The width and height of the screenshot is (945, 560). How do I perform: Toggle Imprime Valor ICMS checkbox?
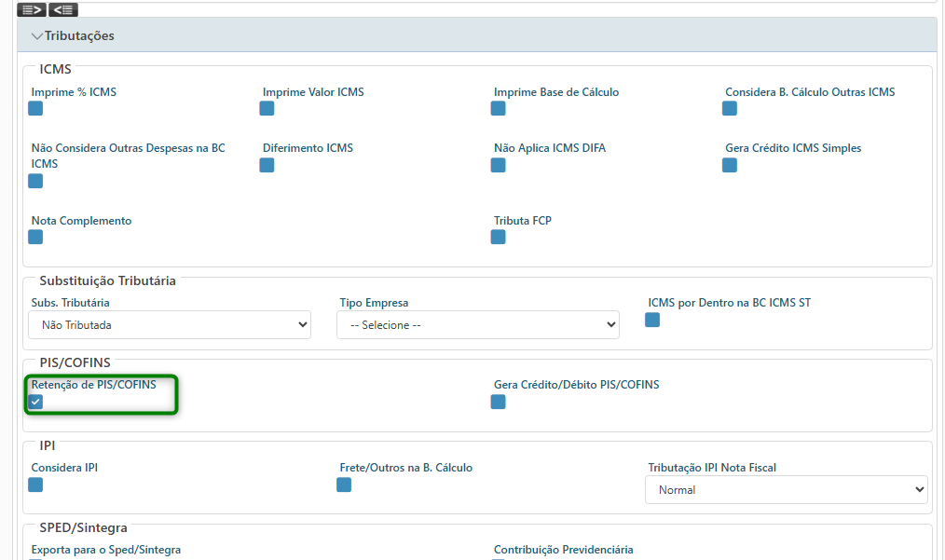point(267,108)
